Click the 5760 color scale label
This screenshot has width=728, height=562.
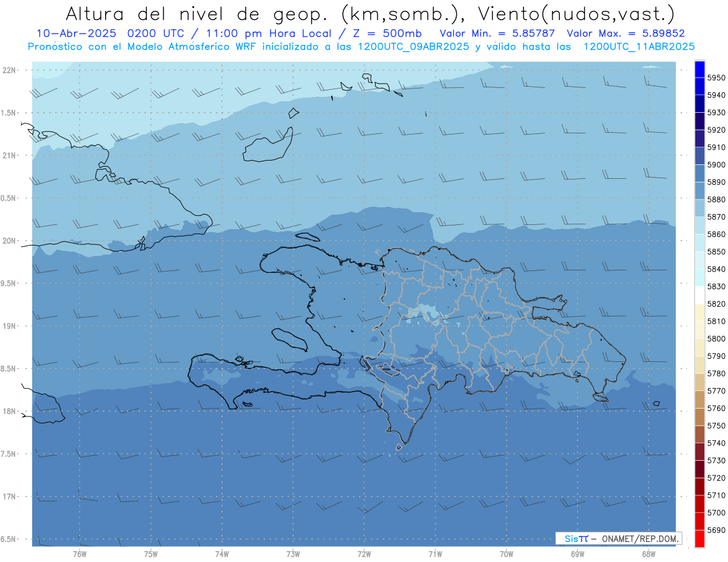click(716, 408)
